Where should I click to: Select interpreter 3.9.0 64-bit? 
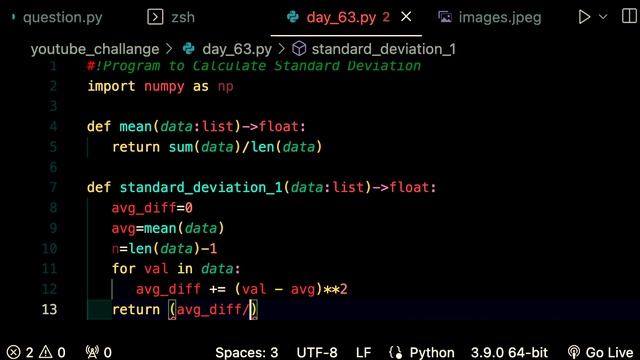(x=509, y=352)
